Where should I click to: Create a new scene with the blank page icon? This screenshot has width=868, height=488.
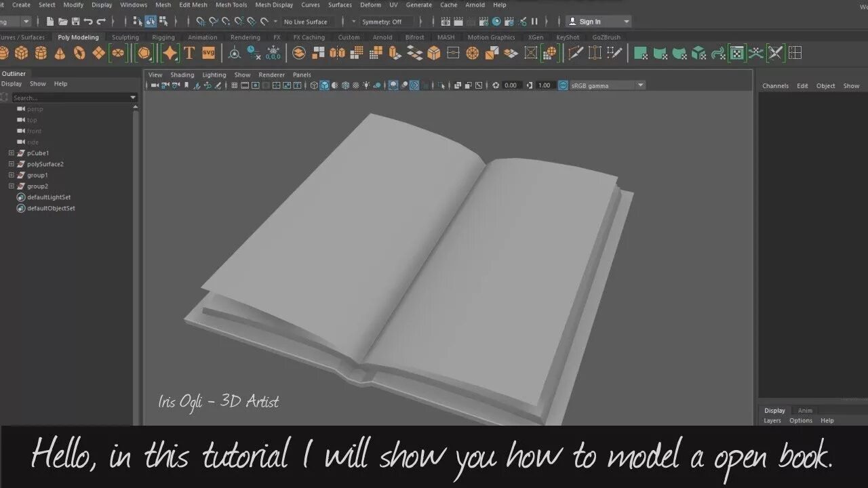tap(50, 22)
